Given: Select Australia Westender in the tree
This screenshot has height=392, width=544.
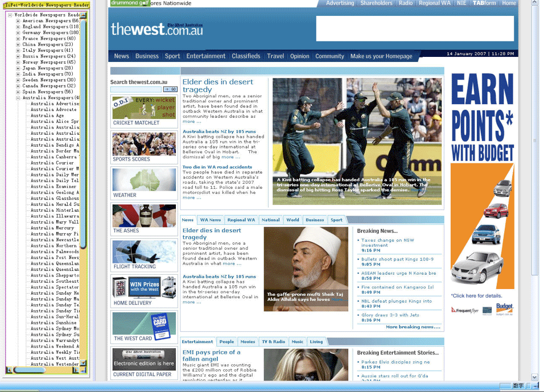Looking at the screenshot, I should (55, 364).
